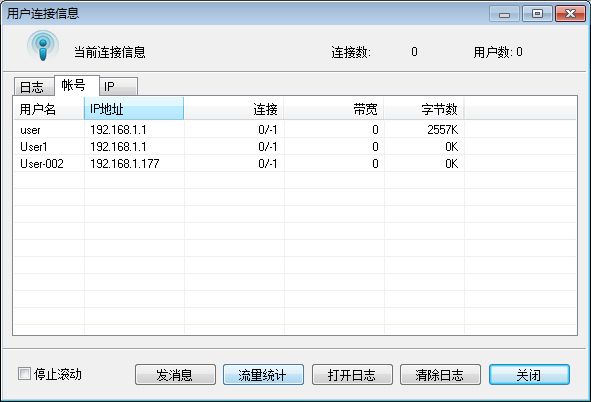The image size is (591, 402).
Task: Click the 关闭 button
Action: [x=529, y=374]
